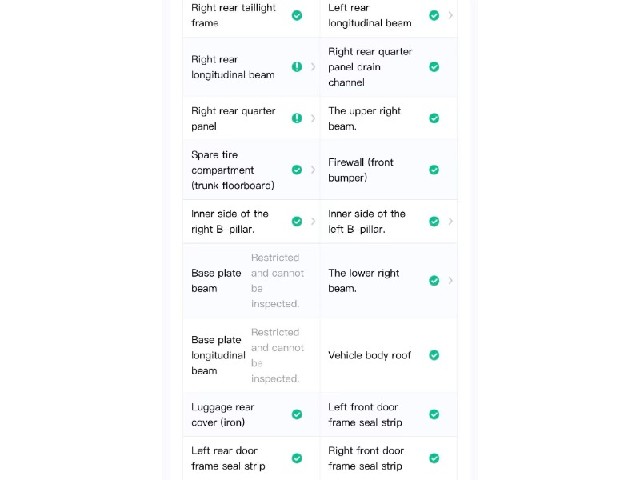Viewport: 640px width, 480px height.
Task: Select the Base plate beam restricted row
Action: click(x=251, y=281)
